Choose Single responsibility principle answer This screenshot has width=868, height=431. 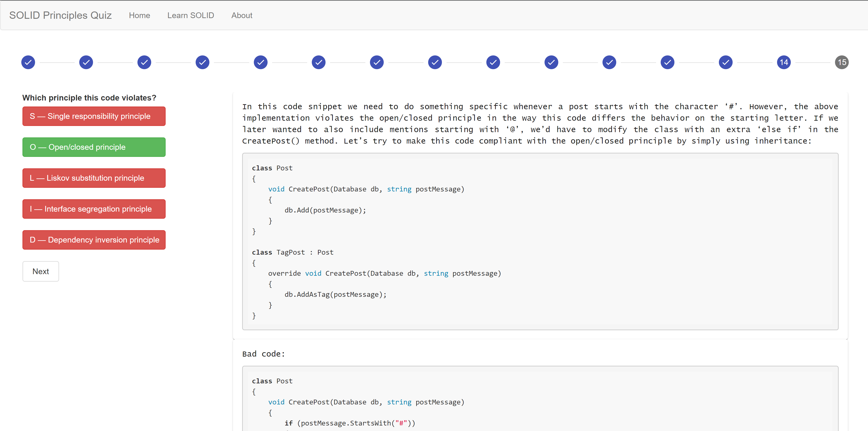click(x=94, y=116)
